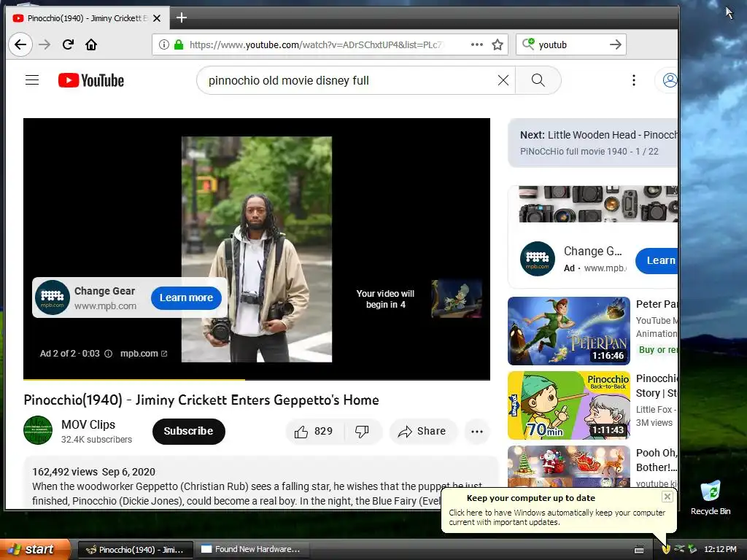The height and width of the screenshot is (560, 747).
Task: Open MOV Clips channel avatar
Action: (38, 430)
